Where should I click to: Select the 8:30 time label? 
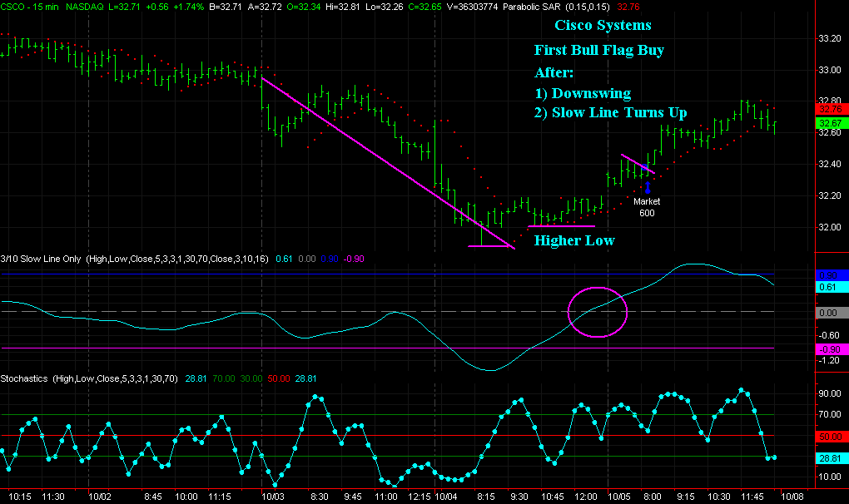[x=320, y=497]
